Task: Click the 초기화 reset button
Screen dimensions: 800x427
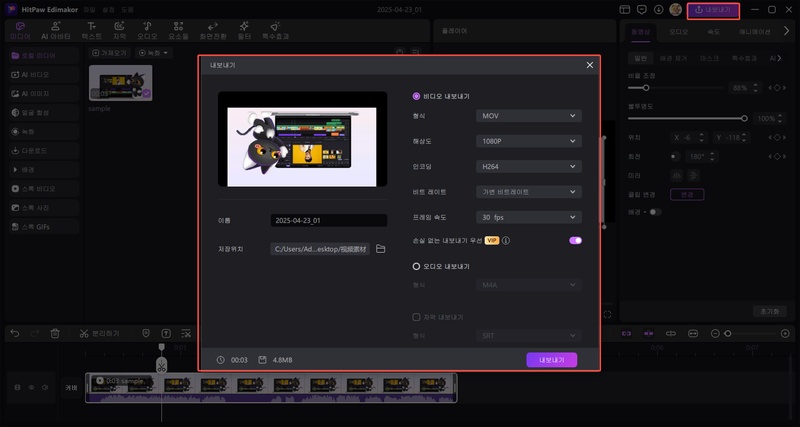Action: 769,311
